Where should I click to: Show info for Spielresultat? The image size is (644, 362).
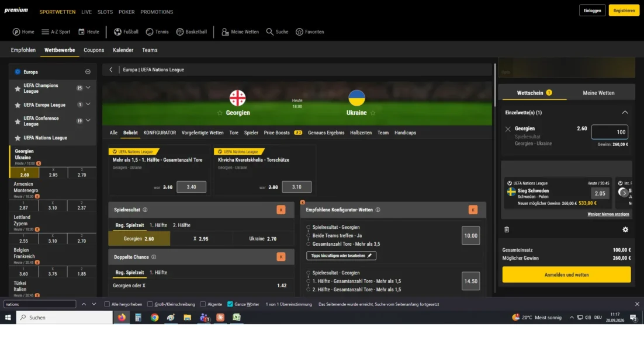[145, 210]
